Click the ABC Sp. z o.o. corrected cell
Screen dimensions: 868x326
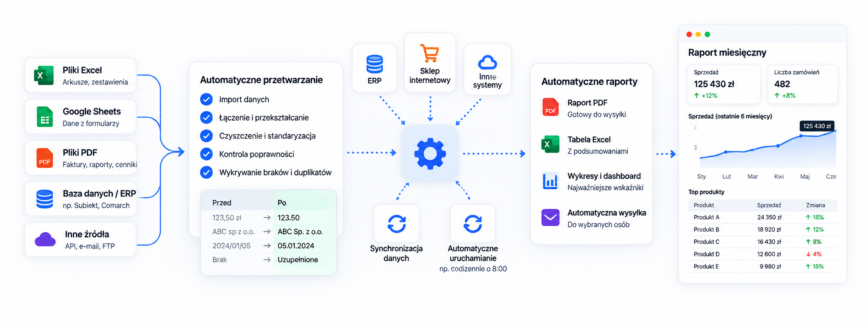point(300,232)
